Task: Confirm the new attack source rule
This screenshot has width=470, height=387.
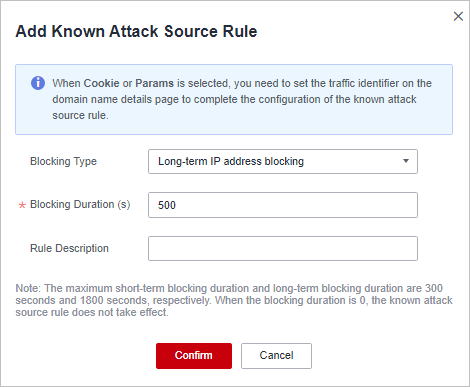Action: point(194,356)
